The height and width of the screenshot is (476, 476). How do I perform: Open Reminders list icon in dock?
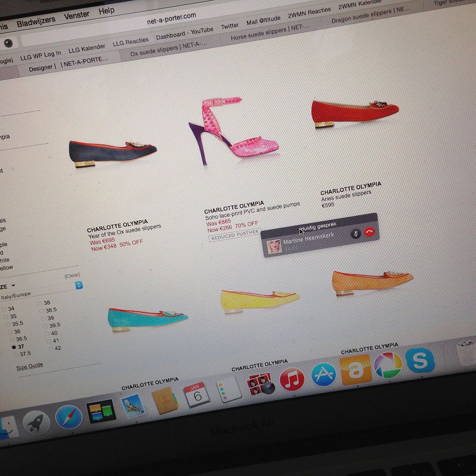(x=228, y=389)
